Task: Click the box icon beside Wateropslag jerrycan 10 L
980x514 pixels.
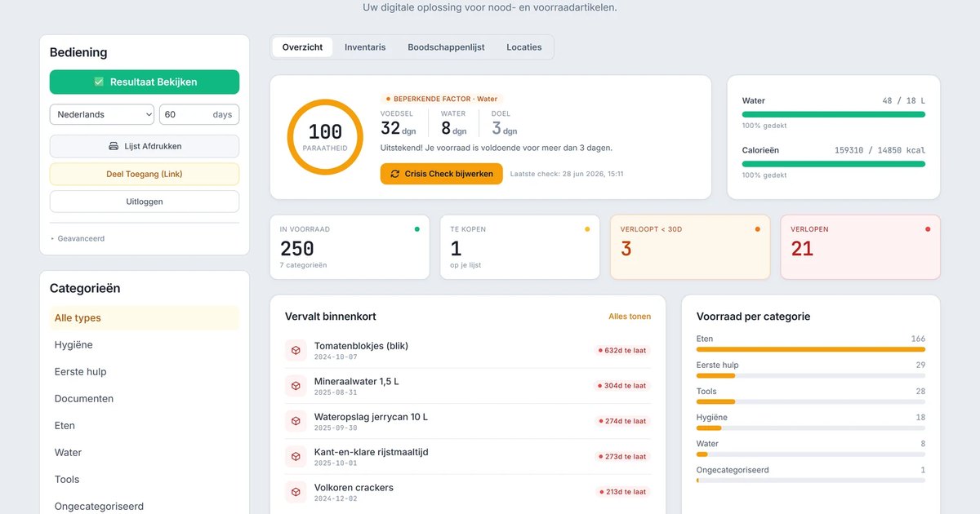Action: pos(296,421)
